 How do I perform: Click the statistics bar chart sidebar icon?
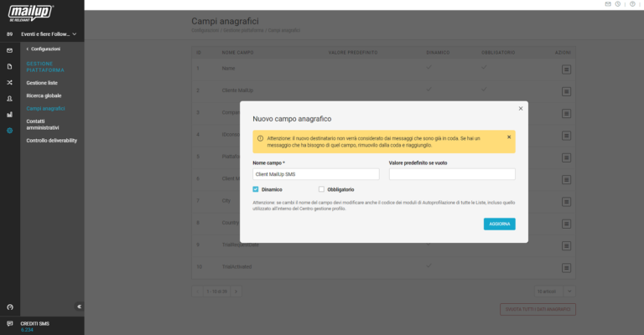coord(9,114)
